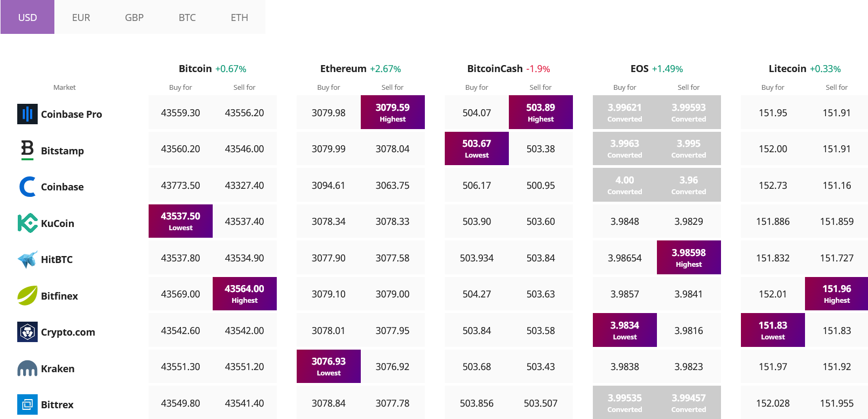Select HitBTC highest EOS sell 3.98598

tap(689, 258)
